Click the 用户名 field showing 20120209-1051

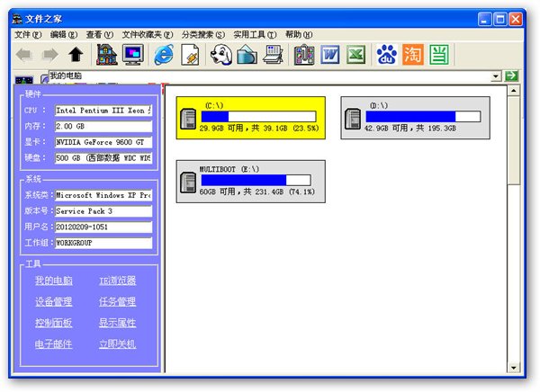point(103,227)
